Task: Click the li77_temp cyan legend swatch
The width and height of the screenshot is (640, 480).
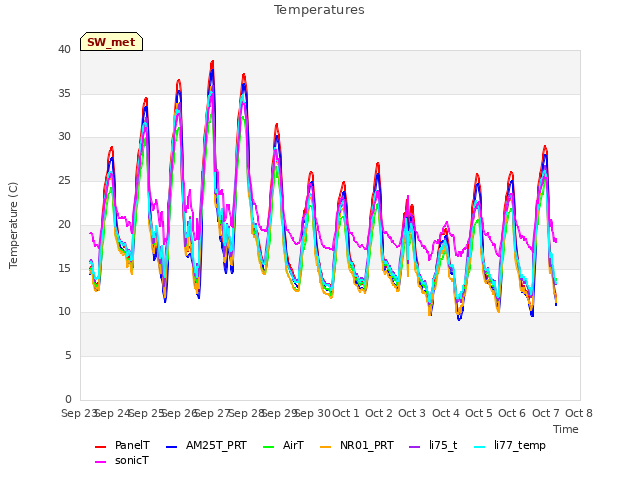Action: pyautogui.click(x=480, y=447)
